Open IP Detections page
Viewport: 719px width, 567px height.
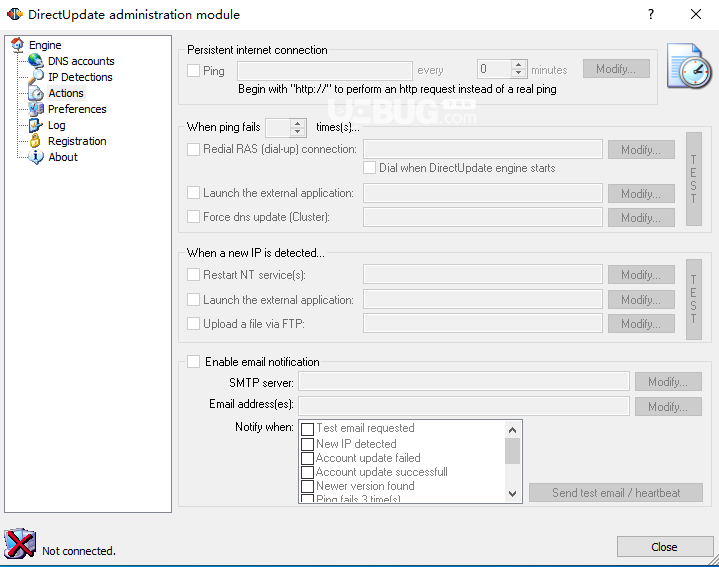(80, 77)
